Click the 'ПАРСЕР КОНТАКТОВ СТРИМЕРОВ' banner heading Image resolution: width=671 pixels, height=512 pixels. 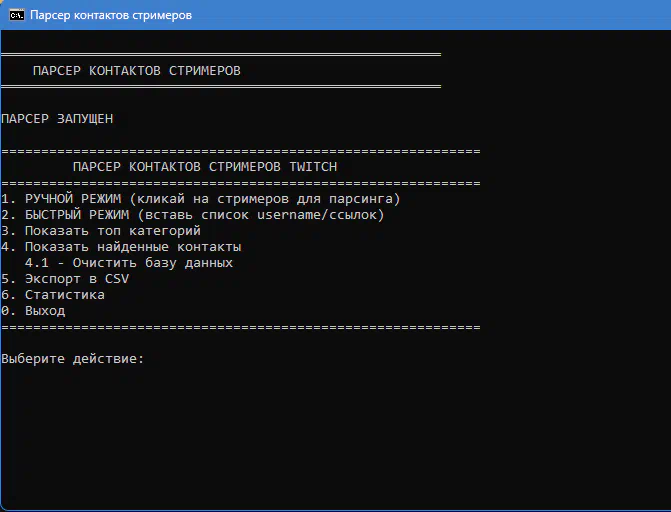(x=136, y=71)
